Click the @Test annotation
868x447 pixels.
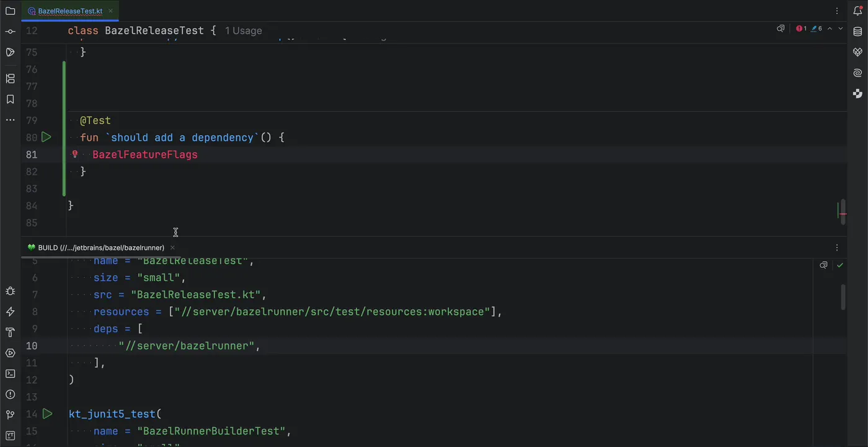click(x=95, y=120)
